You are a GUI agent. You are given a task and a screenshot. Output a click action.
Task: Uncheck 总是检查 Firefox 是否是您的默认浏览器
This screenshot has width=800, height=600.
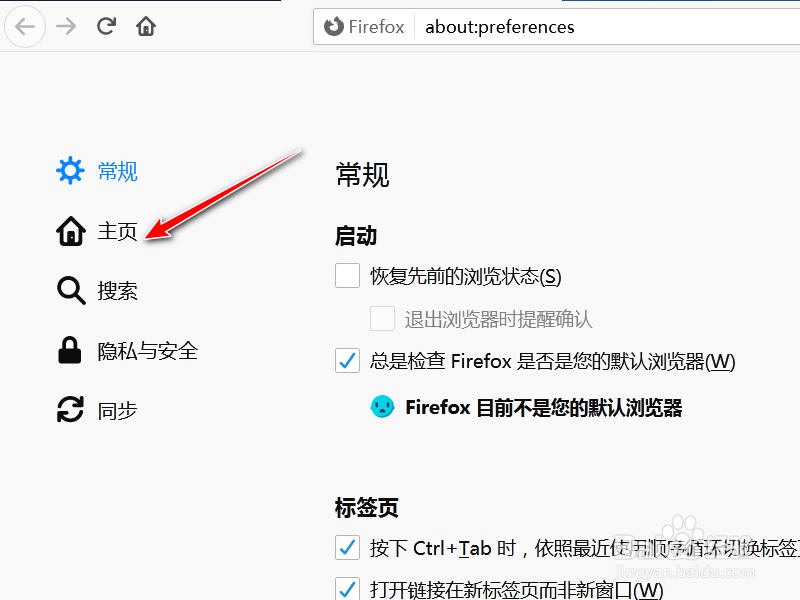pyautogui.click(x=347, y=361)
